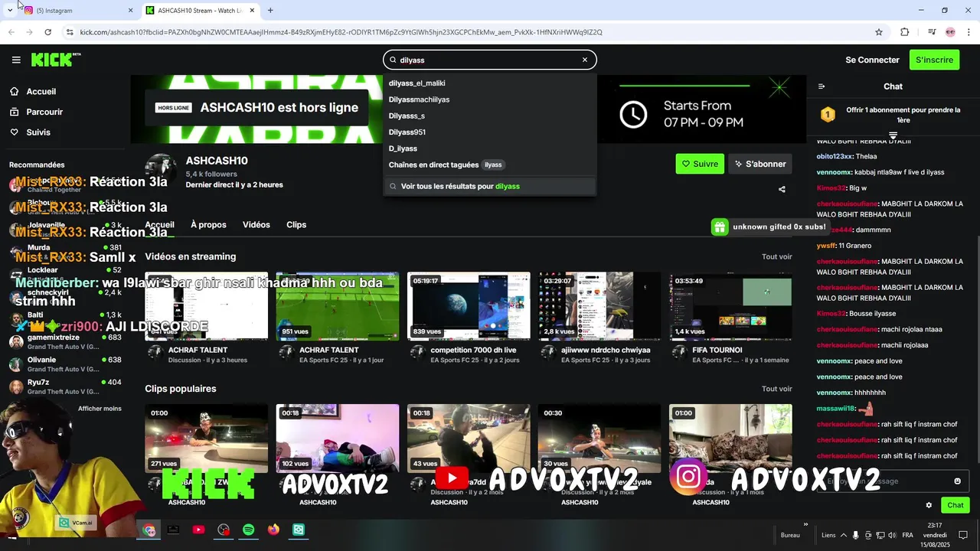
Task: Click the 'ilyass' tag chip
Action: [x=493, y=165]
